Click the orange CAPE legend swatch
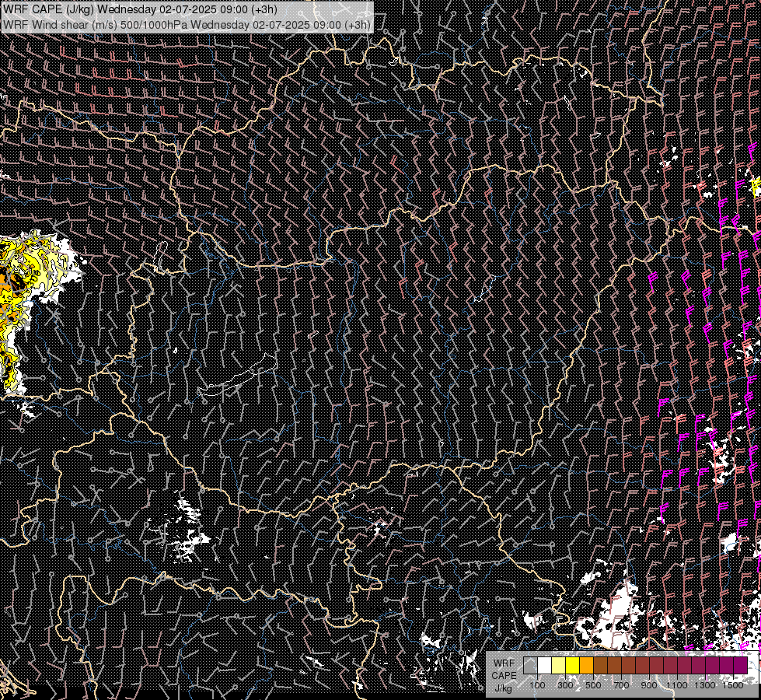Viewport: 761px width, 700px height. pos(586,666)
